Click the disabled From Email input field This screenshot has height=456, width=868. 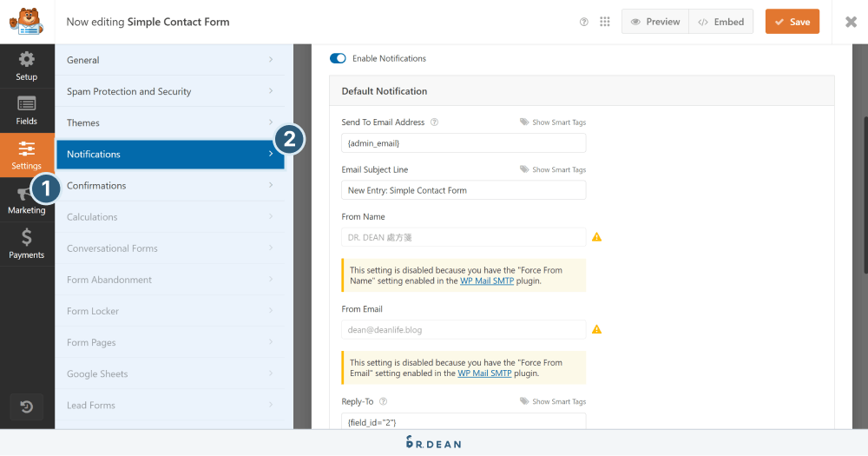point(464,330)
